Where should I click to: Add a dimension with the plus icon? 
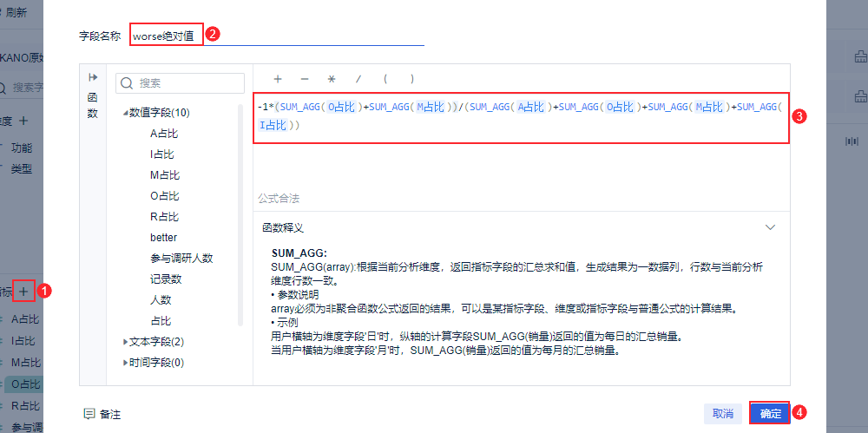[23, 120]
